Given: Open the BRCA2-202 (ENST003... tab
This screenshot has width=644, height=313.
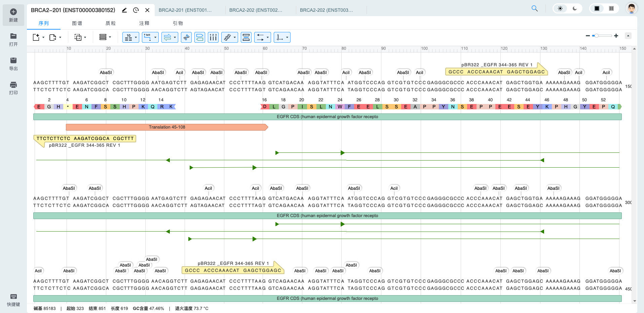Looking at the screenshot, I should coord(327,10).
